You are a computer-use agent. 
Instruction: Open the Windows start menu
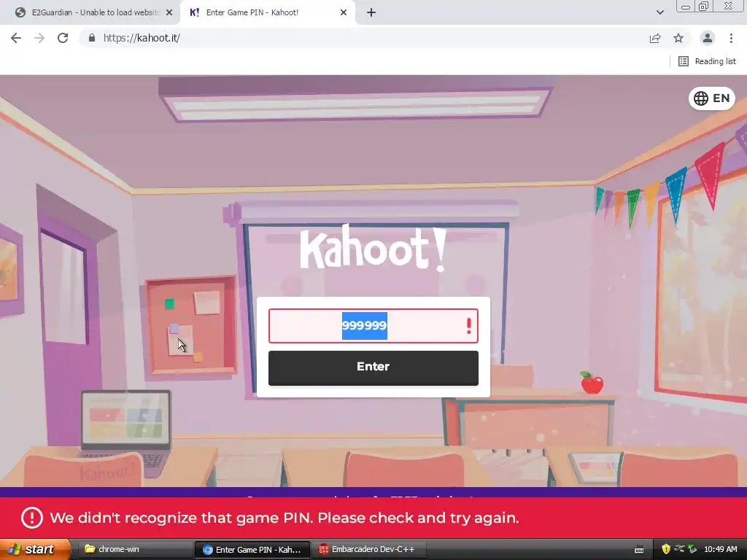click(x=34, y=549)
